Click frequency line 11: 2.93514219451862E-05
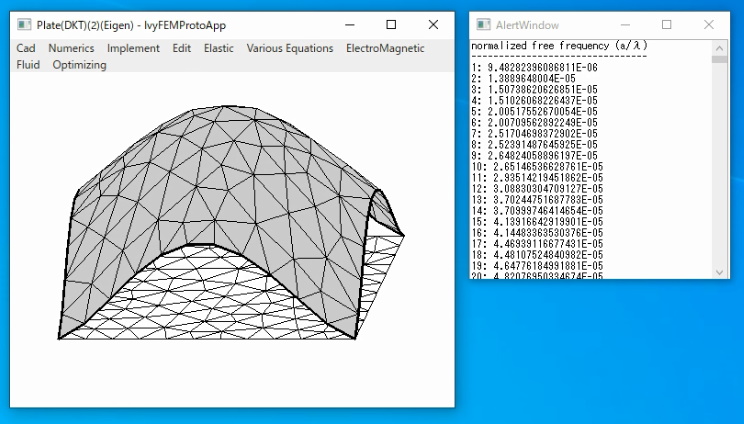The image size is (744, 424). (x=537, y=178)
